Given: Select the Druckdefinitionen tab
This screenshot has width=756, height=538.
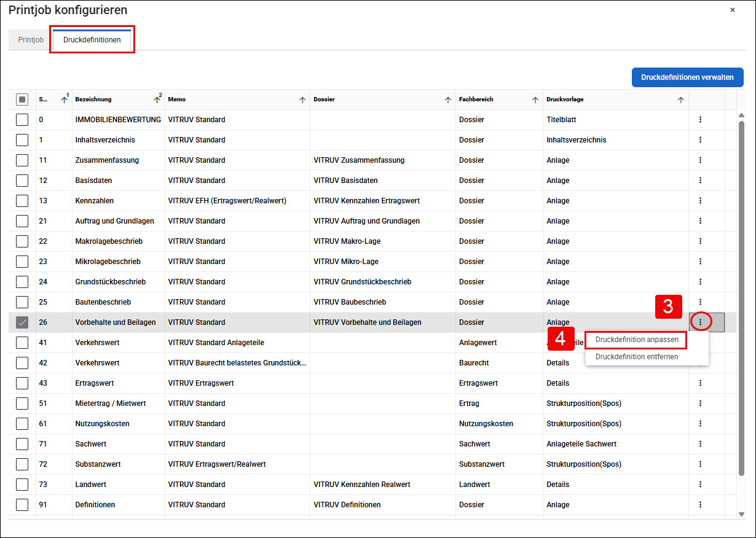Looking at the screenshot, I should 92,40.
